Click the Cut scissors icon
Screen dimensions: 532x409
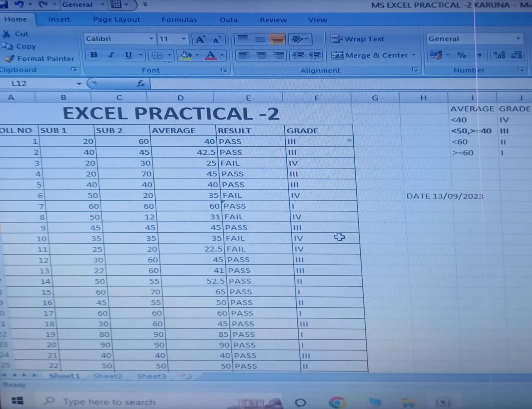point(7,34)
